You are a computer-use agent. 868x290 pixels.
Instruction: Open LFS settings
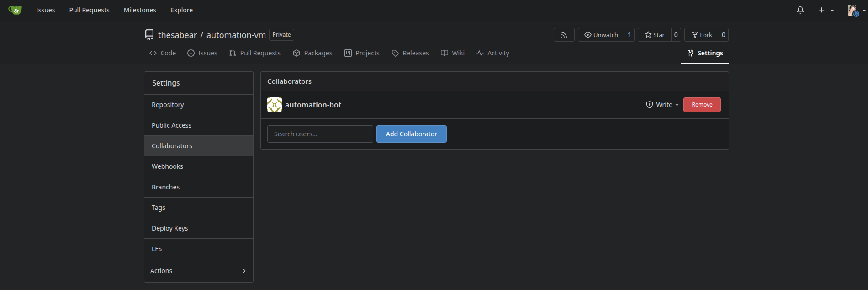point(199,249)
